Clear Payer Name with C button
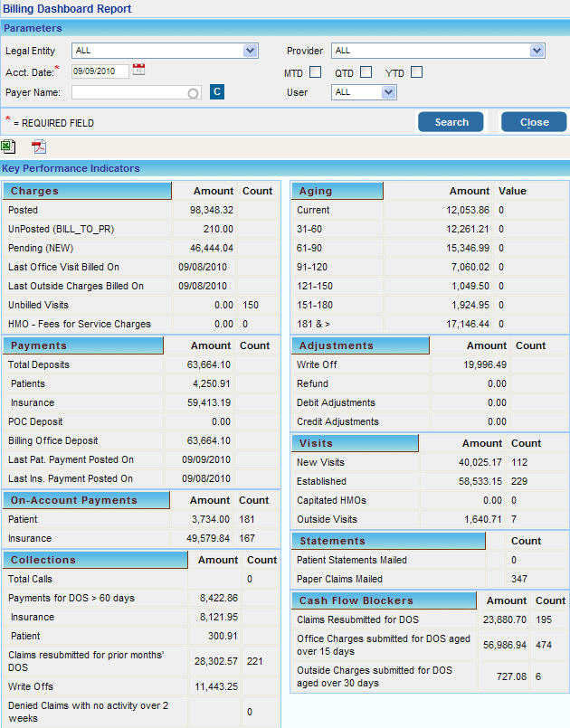Viewport: 570px width, 728px height. click(217, 91)
